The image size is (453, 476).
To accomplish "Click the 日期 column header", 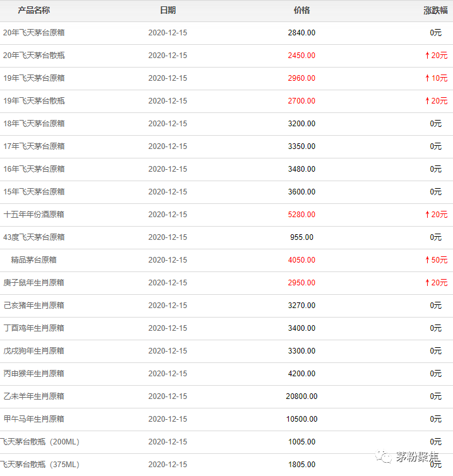I will click(167, 10).
